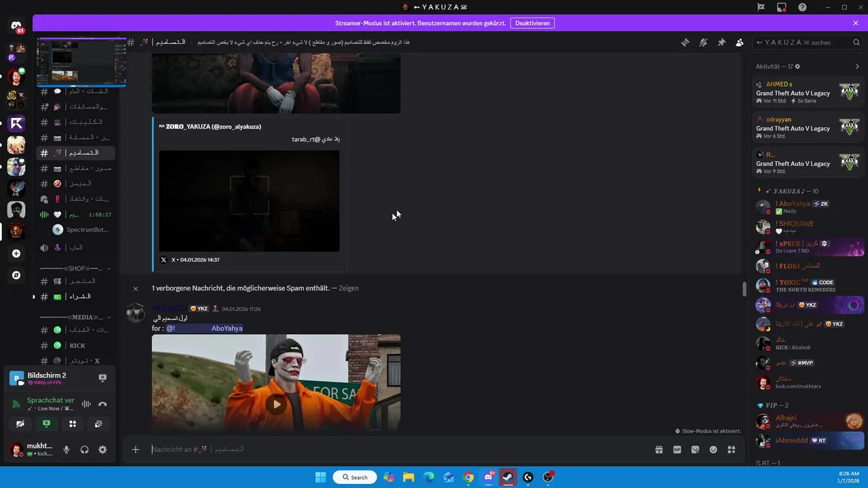Click Zeigen to reveal hidden spam message
Screen dimensions: 868x488
coord(349,288)
